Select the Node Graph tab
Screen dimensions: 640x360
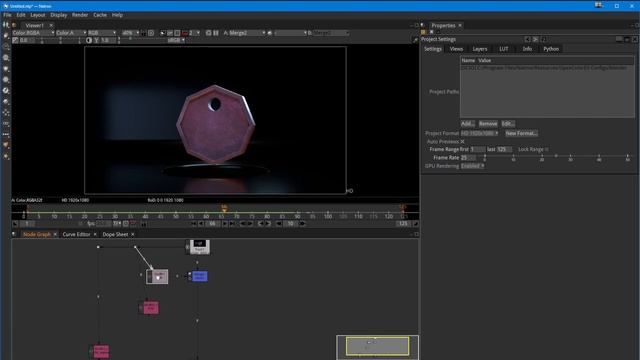point(37,234)
